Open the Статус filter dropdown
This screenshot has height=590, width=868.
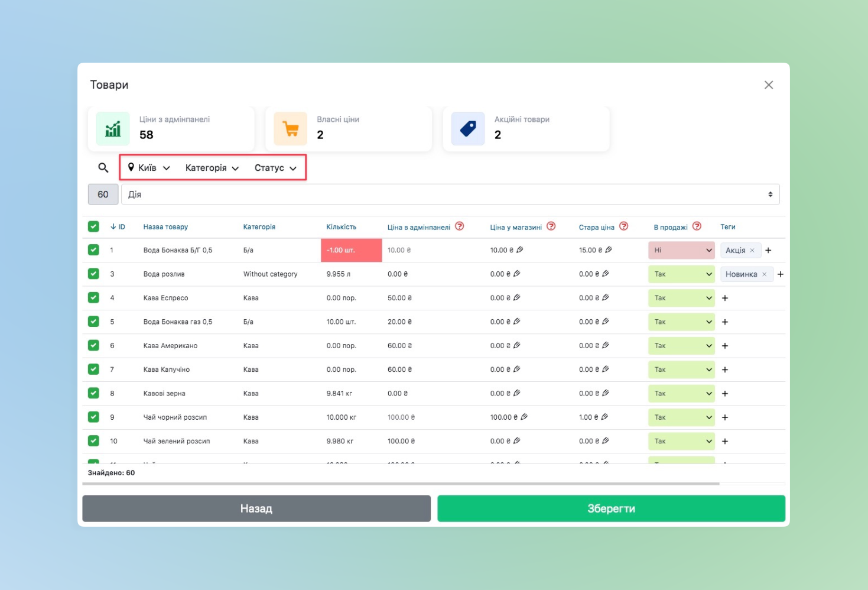tap(275, 168)
